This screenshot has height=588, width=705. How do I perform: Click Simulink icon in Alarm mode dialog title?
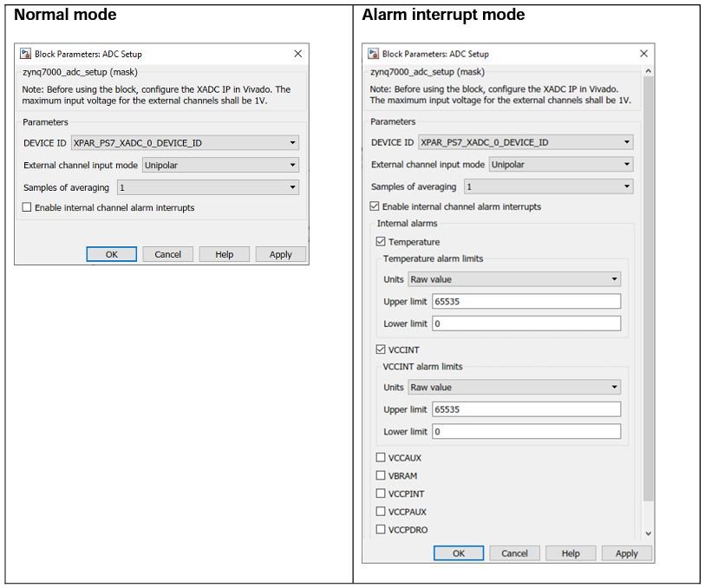[x=374, y=54]
